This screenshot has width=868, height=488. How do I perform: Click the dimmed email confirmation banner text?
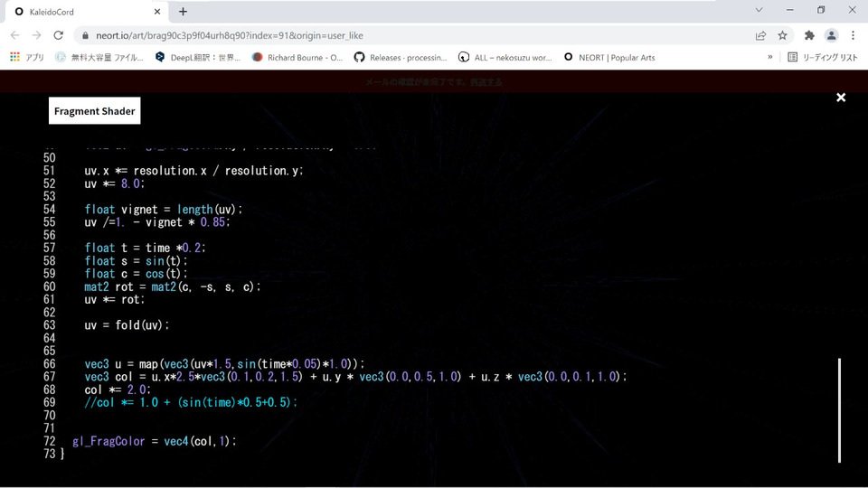434,82
